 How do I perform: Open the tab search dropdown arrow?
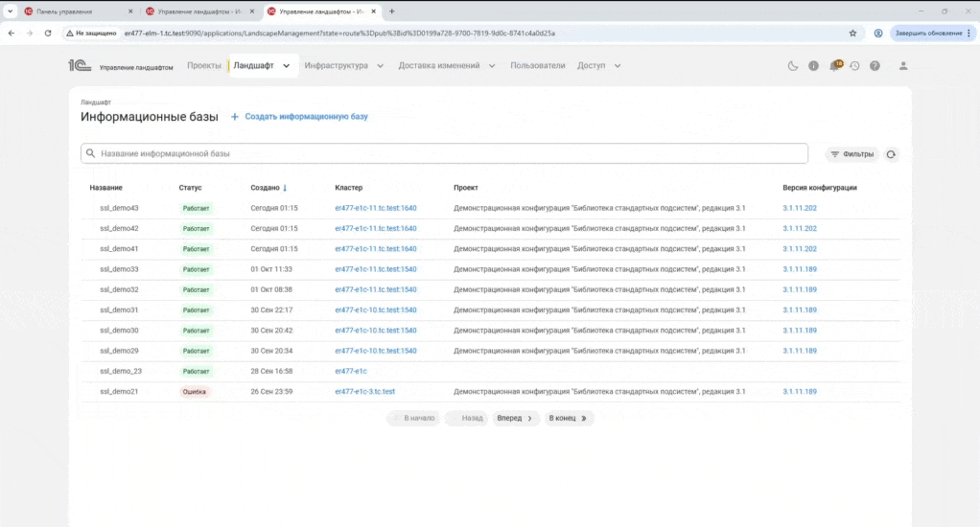tap(10, 11)
